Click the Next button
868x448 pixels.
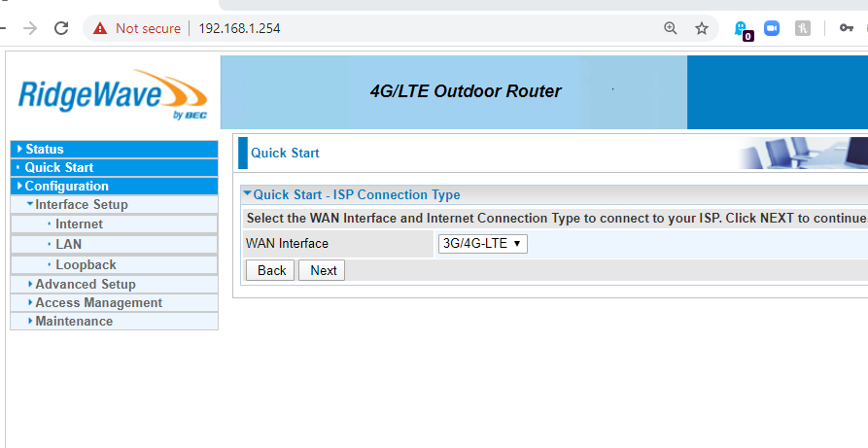coord(323,270)
